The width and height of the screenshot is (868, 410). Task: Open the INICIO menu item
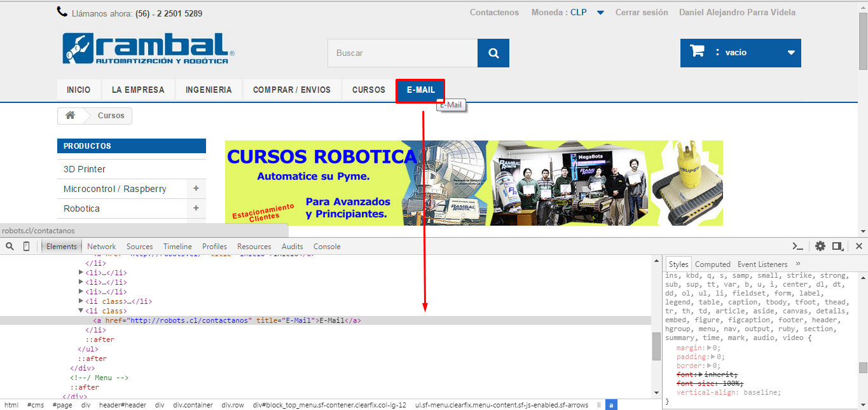[79, 90]
